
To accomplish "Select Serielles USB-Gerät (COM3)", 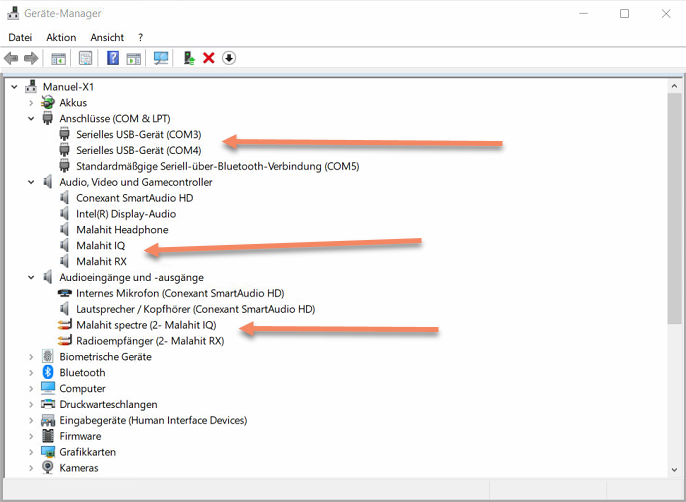I will [139, 134].
